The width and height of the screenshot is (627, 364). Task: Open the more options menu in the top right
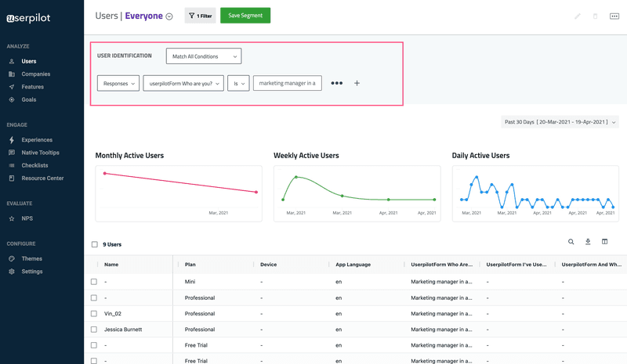point(614,16)
